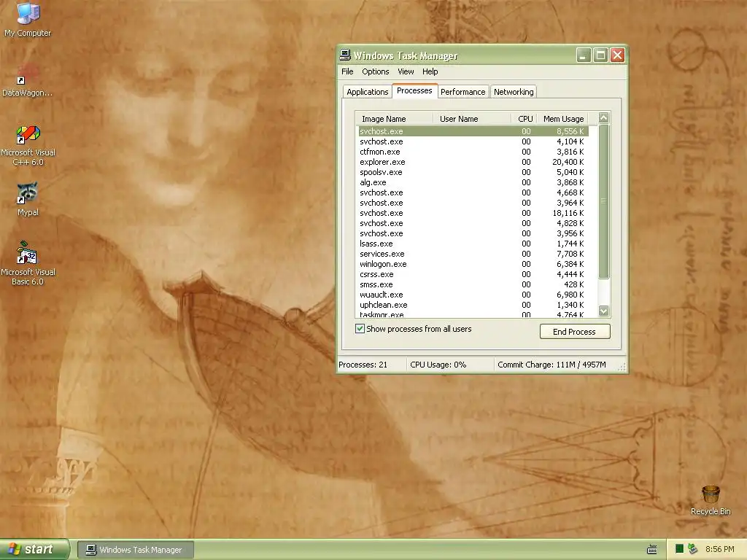Select the Mypal raccoon shortcut icon
Screen dimensions: 747x560
[x=28, y=193]
